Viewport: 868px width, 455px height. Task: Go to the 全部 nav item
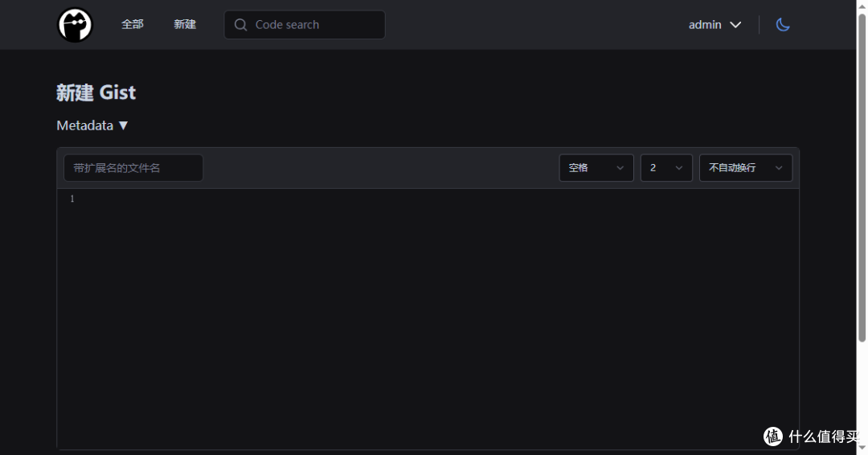133,24
